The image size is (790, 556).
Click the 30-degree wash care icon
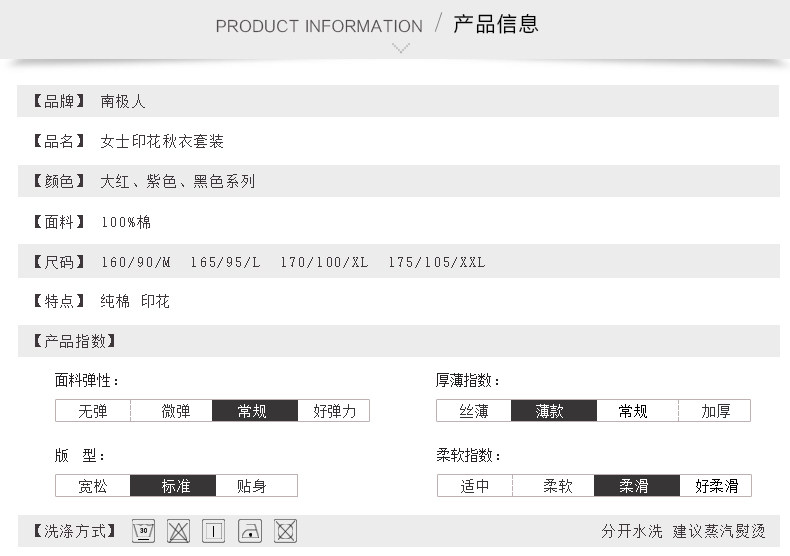point(143,531)
